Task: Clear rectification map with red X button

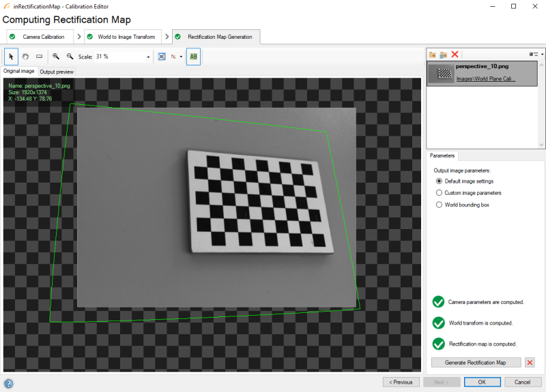Action: pos(530,363)
